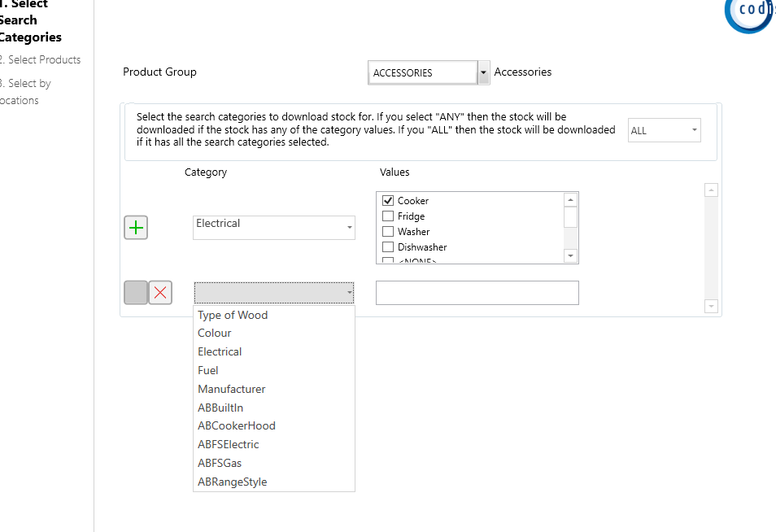Go to the Select Products step
The height and width of the screenshot is (532, 776).
41,60
